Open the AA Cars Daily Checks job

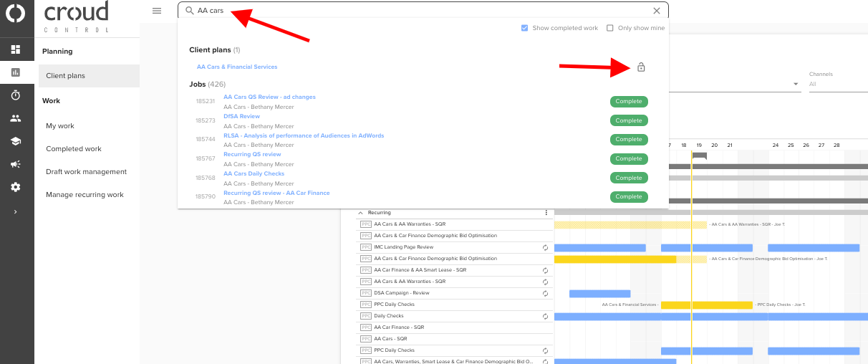click(254, 173)
